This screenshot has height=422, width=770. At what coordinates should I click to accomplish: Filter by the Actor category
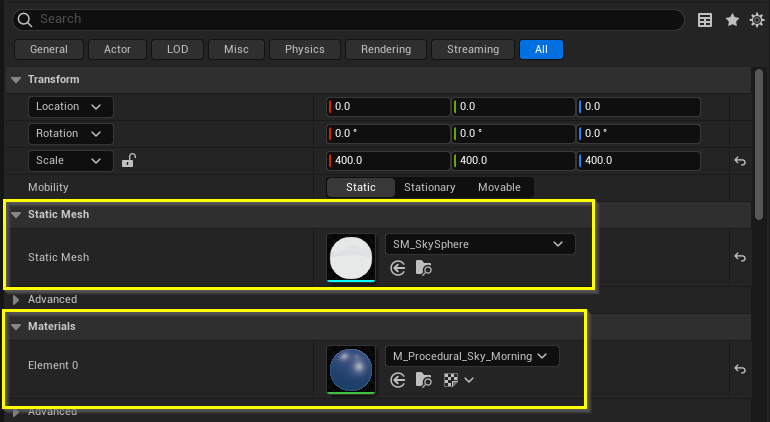coord(117,50)
